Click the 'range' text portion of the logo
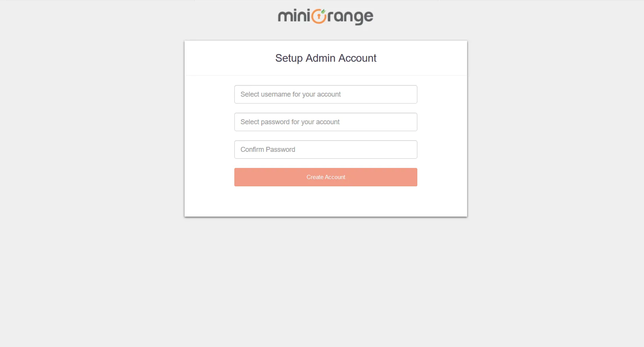The image size is (644, 347). click(x=351, y=16)
